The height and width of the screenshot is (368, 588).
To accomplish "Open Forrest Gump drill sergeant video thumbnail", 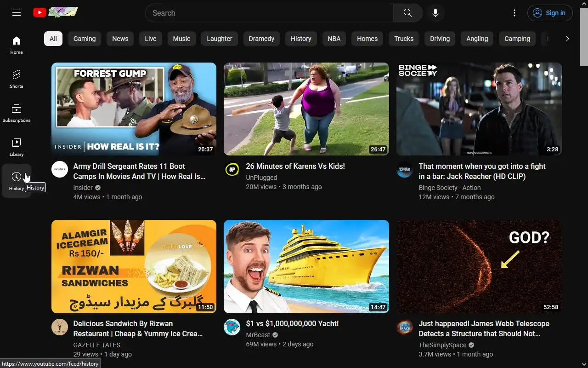I will coord(134,109).
